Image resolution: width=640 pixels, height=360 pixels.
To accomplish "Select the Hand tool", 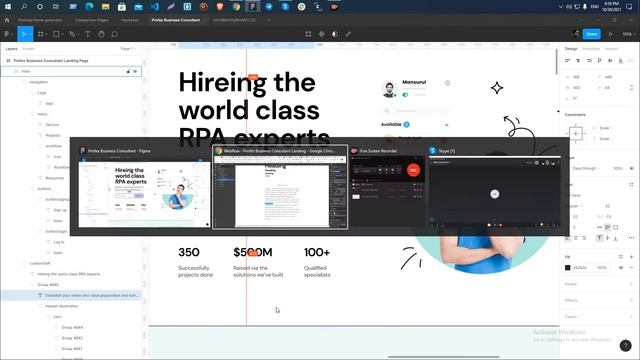I will pyautogui.click(x=101, y=34).
